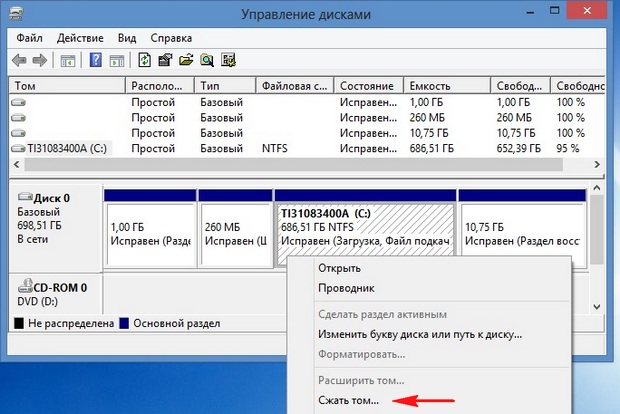Maximize the Управление дисками window
620x414 pixels.
[x=554, y=11]
